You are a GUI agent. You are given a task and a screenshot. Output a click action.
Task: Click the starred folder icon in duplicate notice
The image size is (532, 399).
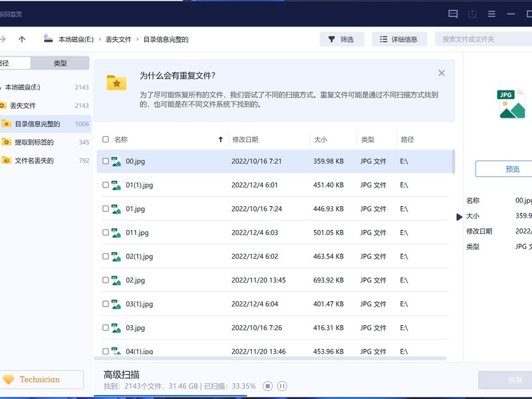pyautogui.click(x=116, y=82)
